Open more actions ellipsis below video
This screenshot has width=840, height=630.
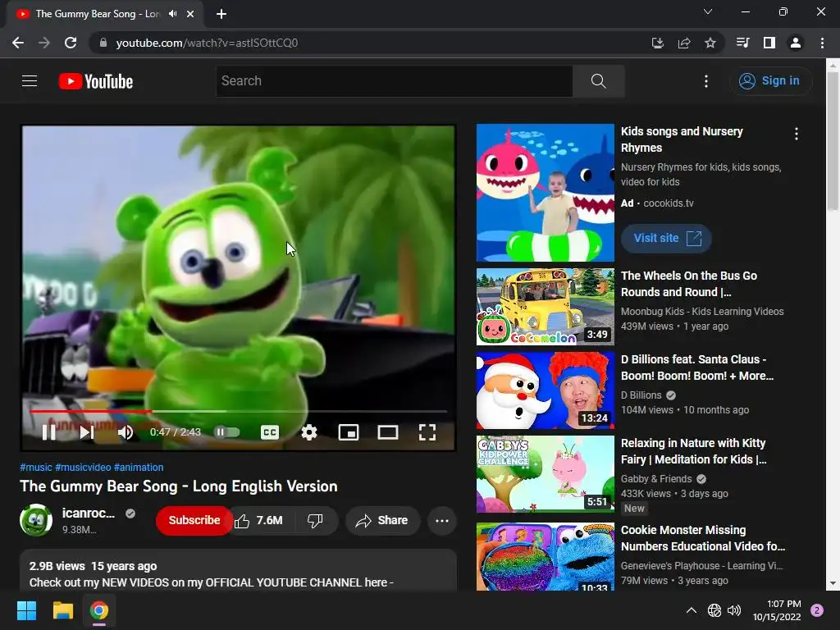(442, 520)
